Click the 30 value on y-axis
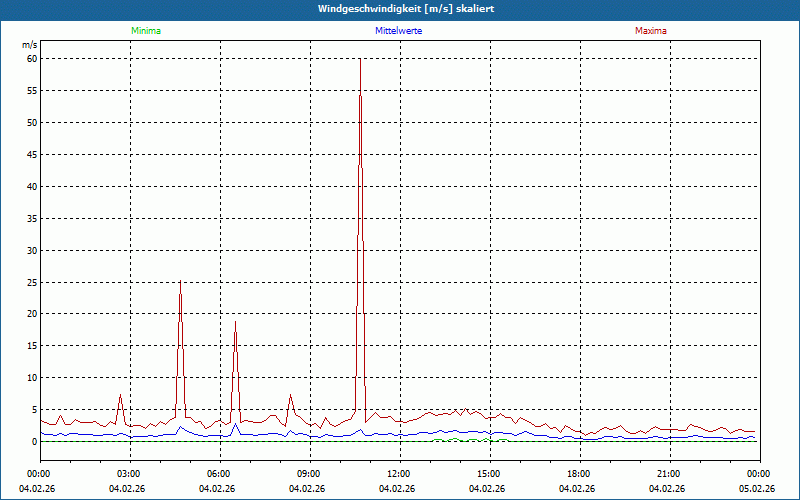800x500 pixels. tap(31, 250)
